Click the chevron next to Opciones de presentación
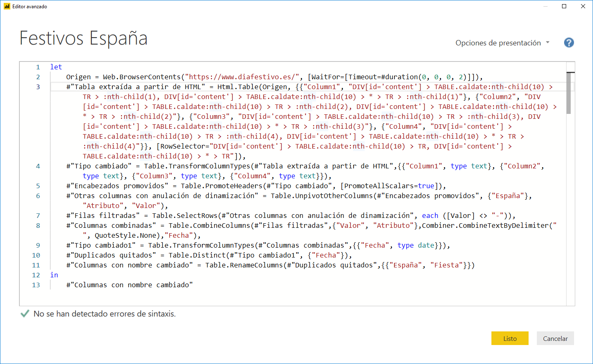The width and height of the screenshot is (593, 364). click(548, 43)
